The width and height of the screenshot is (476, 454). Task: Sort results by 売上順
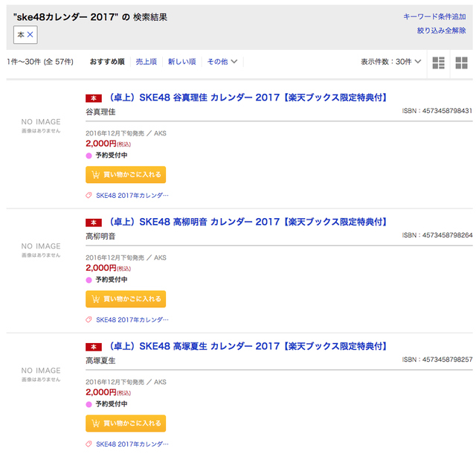147,62
